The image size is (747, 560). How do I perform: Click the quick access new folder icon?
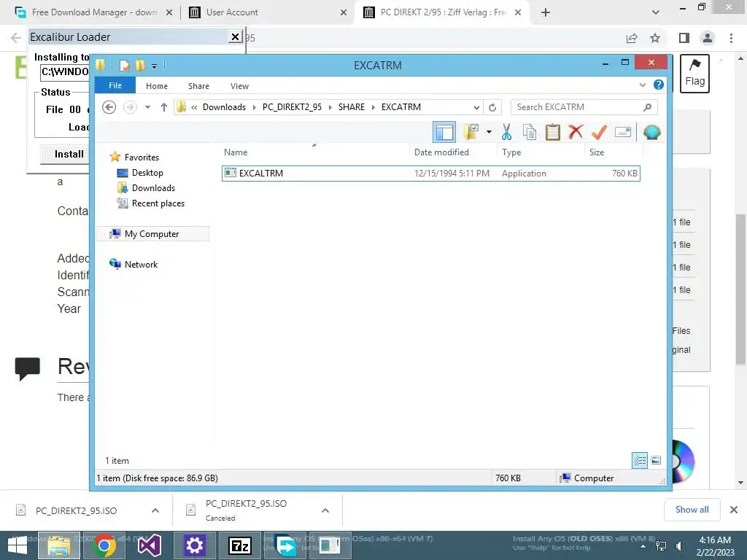coord(140,65)
